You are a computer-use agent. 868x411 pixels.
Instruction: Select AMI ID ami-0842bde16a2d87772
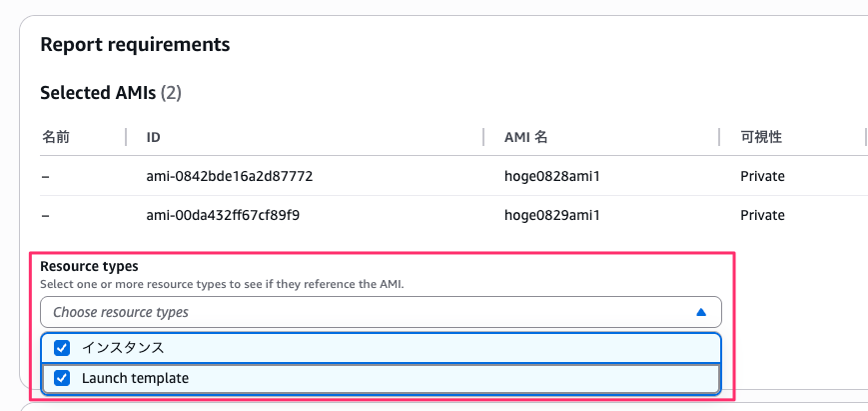[229, 176]
